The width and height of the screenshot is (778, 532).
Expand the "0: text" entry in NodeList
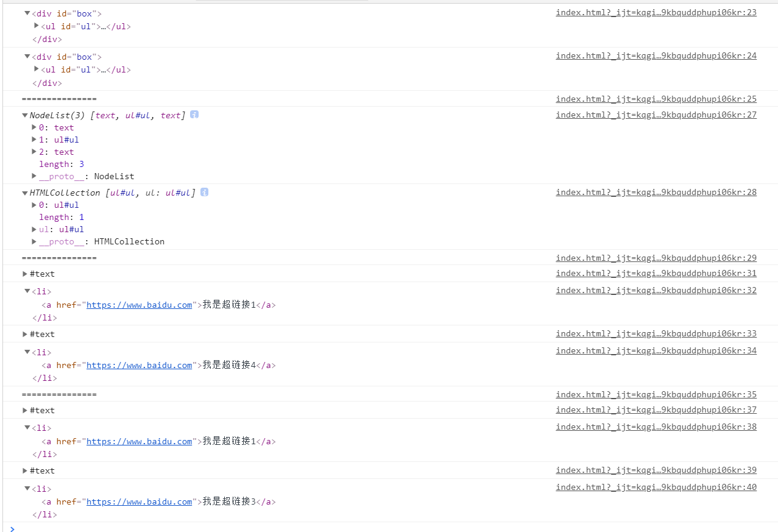pos(34,127)
